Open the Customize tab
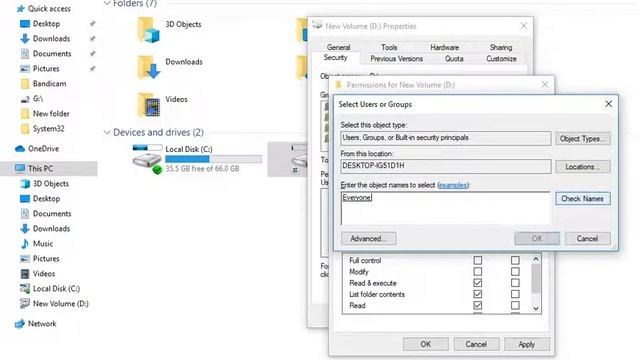 coord(501,59)
